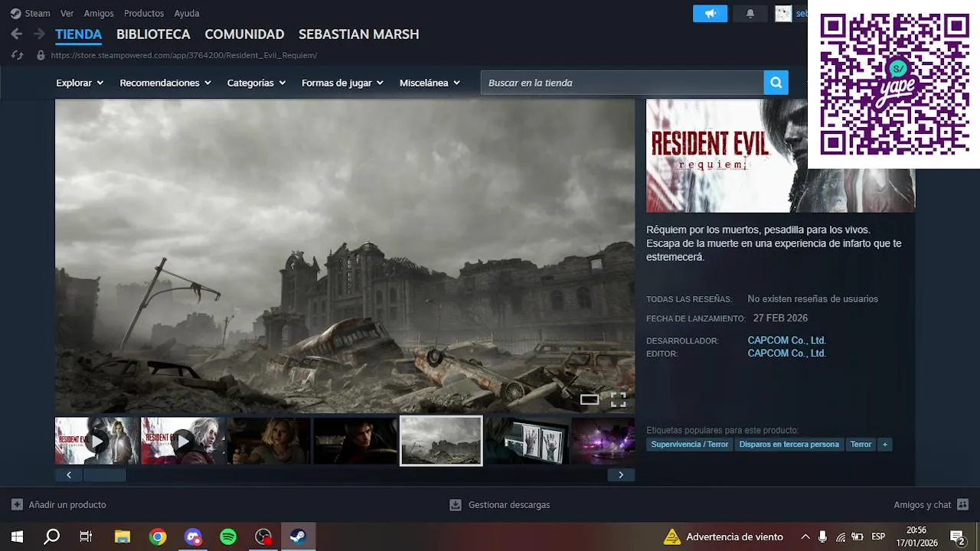Open the announcements megaphone button
Image resolution: width=980 pixels, height=551 pixels.
coord(710,13)
